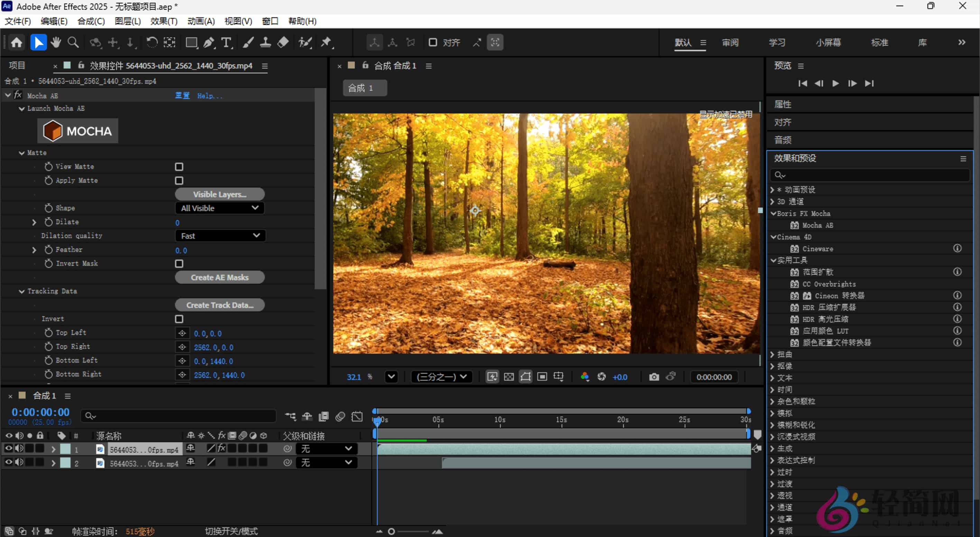
Task: Enable the View Matte checkbox
Action: (179, 166)
